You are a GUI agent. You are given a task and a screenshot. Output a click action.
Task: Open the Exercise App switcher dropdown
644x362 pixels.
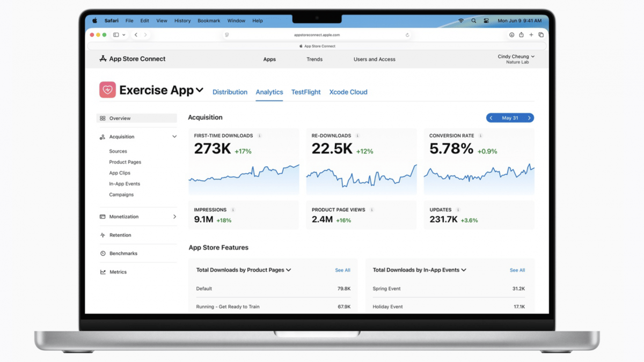click(x=200, y=90)
